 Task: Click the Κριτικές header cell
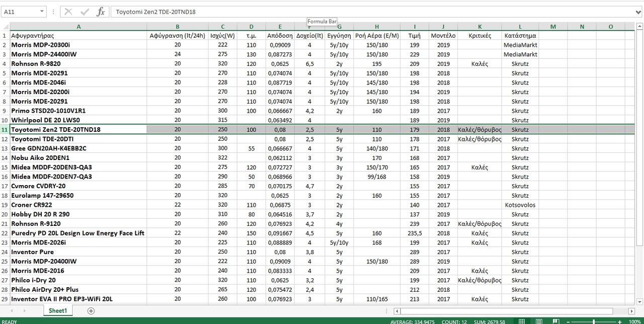[479, 36]
